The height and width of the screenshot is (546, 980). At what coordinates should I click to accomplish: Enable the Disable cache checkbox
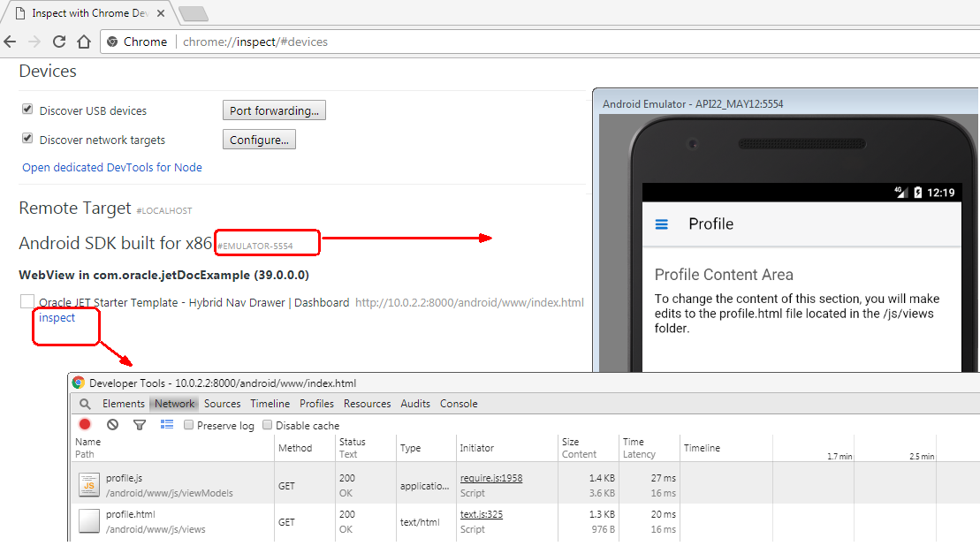click(268, 425)
